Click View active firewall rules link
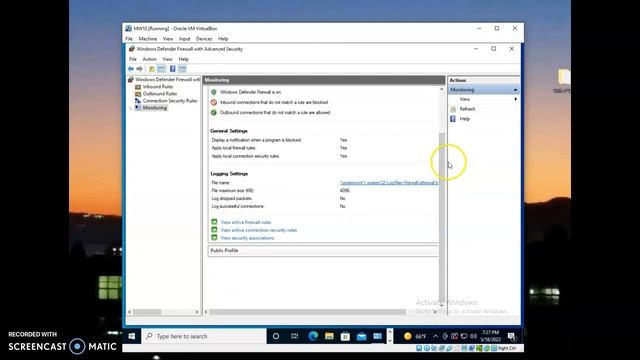The height and width of the screenshot is (360, 640). click(x=246, y=222)
